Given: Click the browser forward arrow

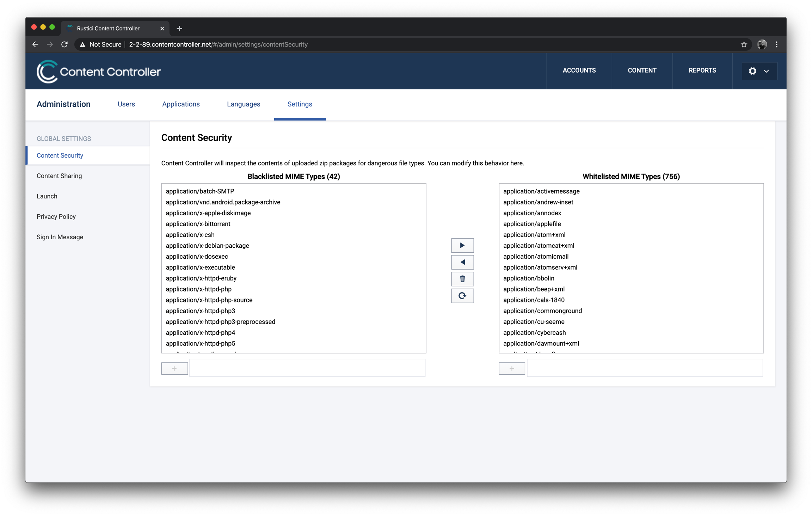Looking at the screenshot, I should click(50, 44).
